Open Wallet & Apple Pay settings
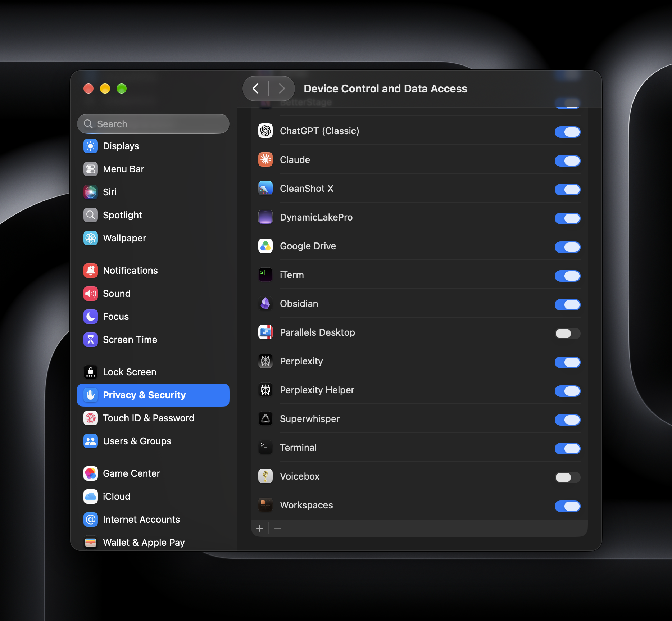The height and width of the screenshot is (621, 672). (x=153, y=543)
